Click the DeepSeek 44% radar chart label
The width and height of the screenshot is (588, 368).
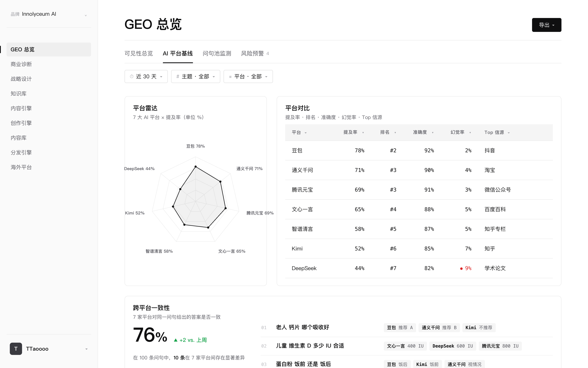coord(139,169)
